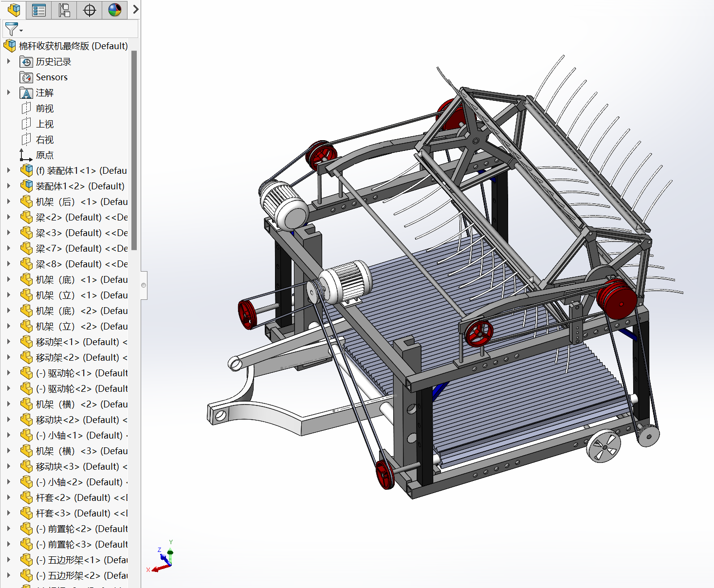This screenshot has height=588, width=714.
Task: Open the DimXpertManager crosshair tab
Action: 90,10
